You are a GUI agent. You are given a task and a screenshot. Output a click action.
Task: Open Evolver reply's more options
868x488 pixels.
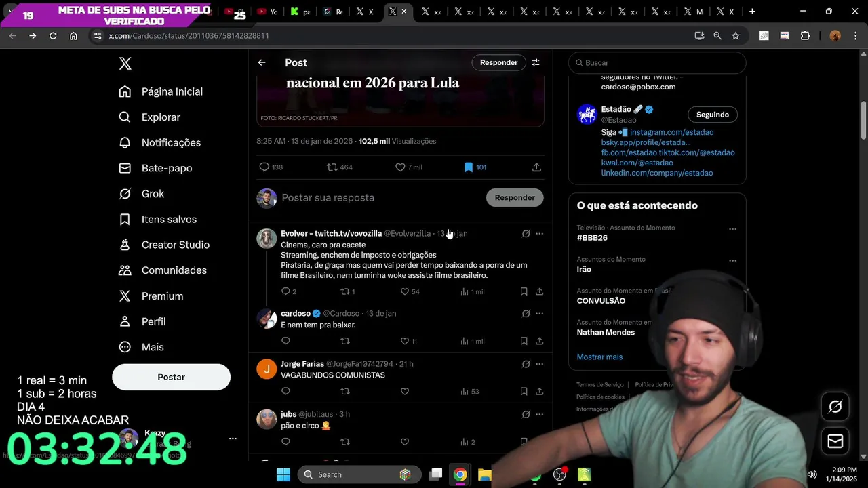540,234
